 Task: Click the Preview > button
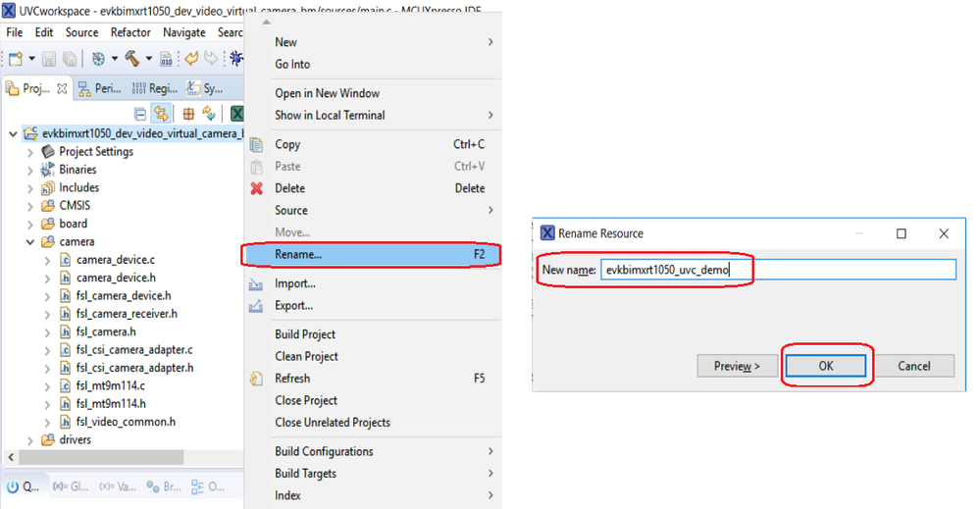pos(737,366)
